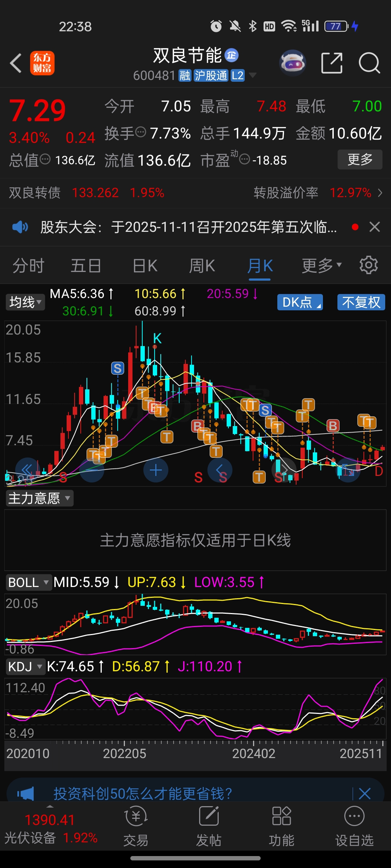Tap 设自选 add to watchlist
The height and width of the screenshot is (868, 391).
tap(354, 827)
